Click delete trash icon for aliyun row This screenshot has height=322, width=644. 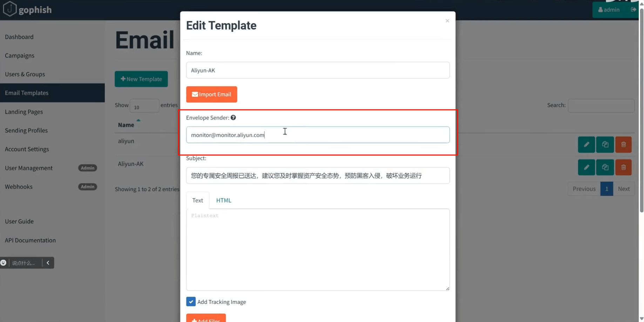coord(623,145)
